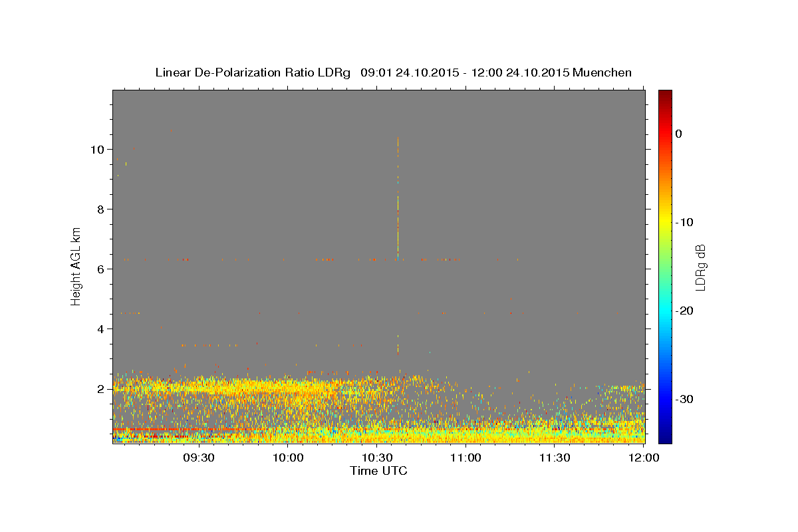
Task: Click the 11:30 time tick label
Action: pos(555,458)
